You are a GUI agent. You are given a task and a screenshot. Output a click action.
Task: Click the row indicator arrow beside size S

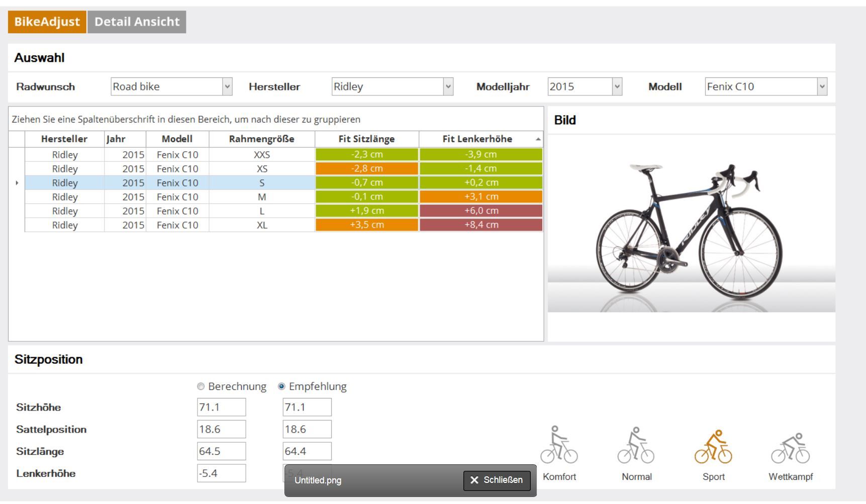(17, 183)
